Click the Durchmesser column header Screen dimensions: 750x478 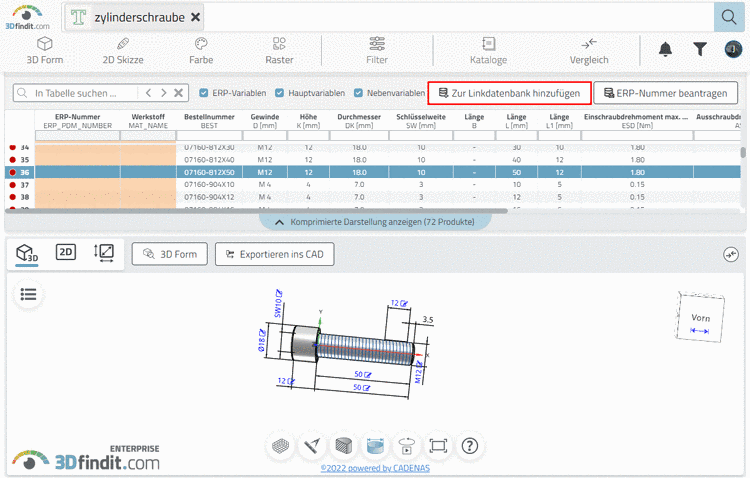click(x=359, y=121)
